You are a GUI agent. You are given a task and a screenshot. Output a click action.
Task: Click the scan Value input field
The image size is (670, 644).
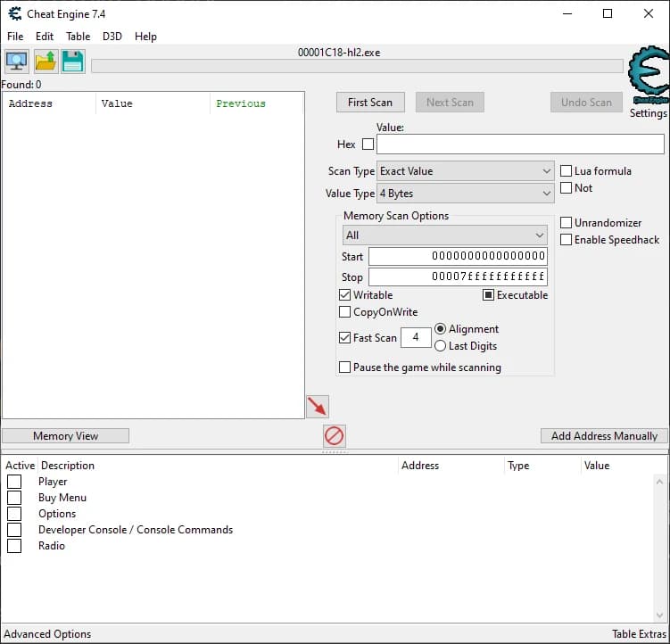click(520, 144)
